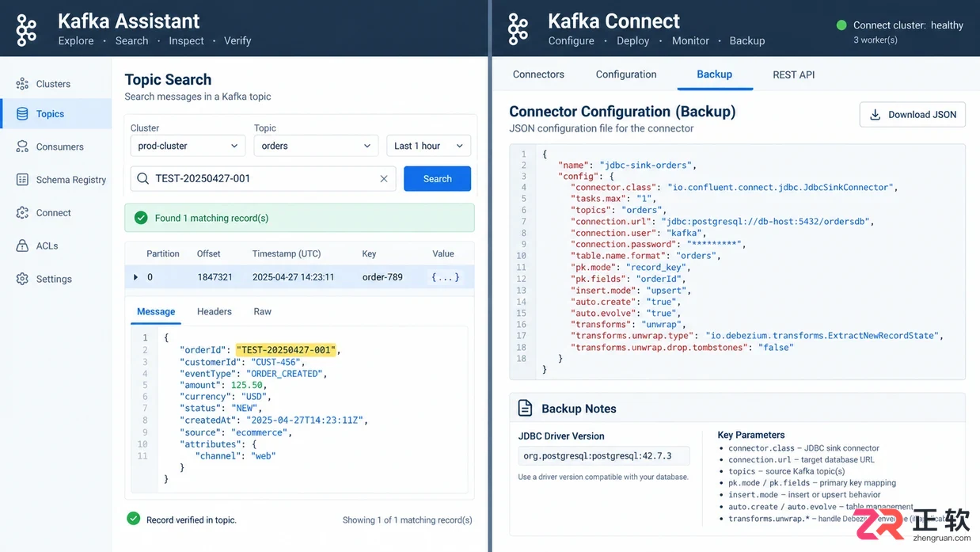Switch to the Message tab
Screen dimensions: 980x552
tap(156, 312)
